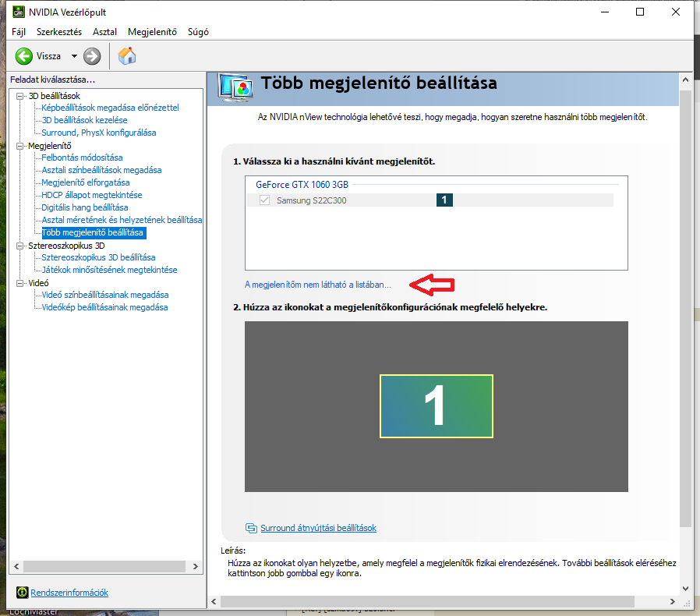Click the green Vissza back arrow icon
Viewport: 700px width, 616px height.
[23, 56]
